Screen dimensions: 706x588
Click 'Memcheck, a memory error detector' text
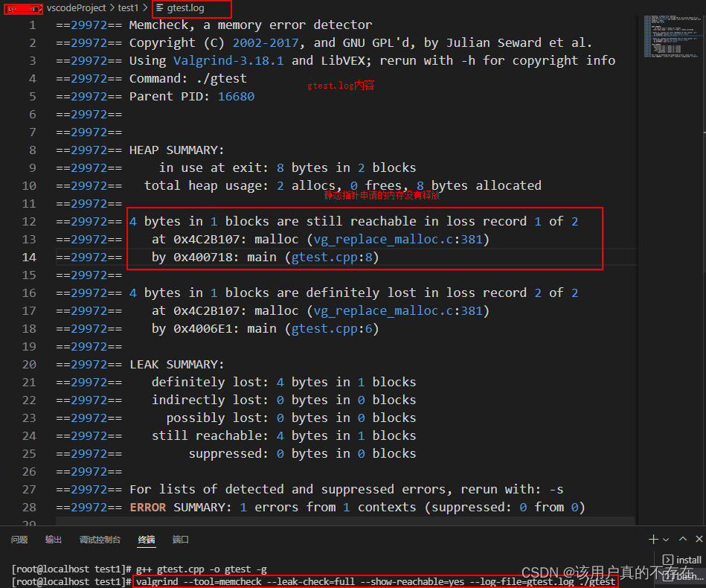[x=251, y=25]
